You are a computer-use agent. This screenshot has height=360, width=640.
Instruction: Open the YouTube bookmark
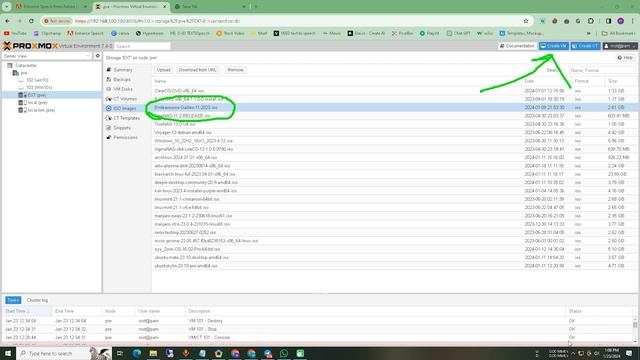click(x=16, y=33)
